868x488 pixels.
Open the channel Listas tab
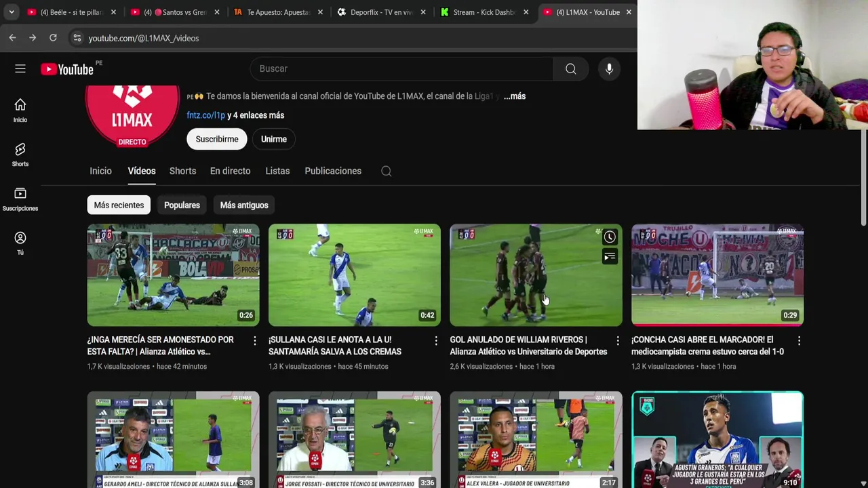click(277, 171)
